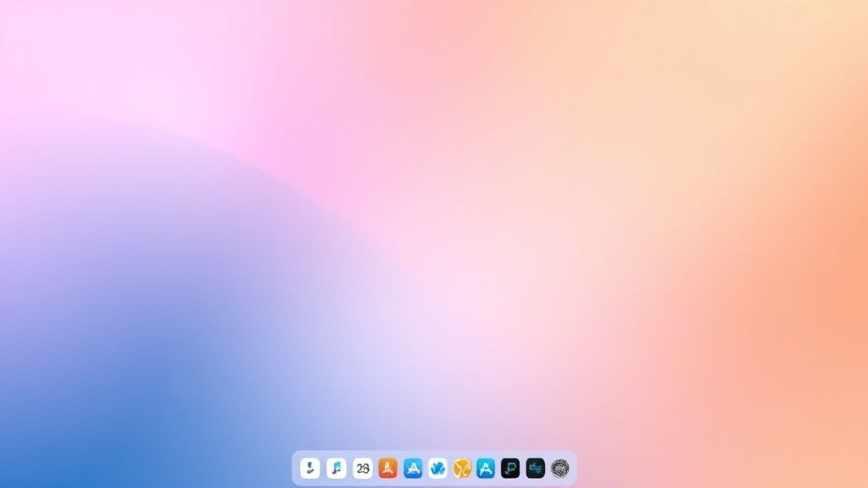Click the pale center of the desktop wallpaper
Viewport: 868px width, 488px height.
coord(475,271)
